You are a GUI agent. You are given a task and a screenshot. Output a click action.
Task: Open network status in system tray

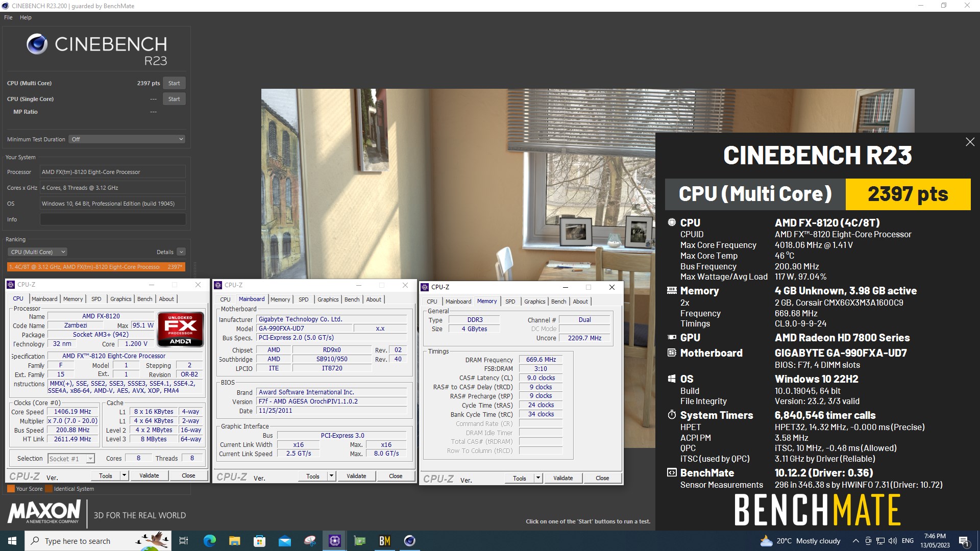[880, 541]
